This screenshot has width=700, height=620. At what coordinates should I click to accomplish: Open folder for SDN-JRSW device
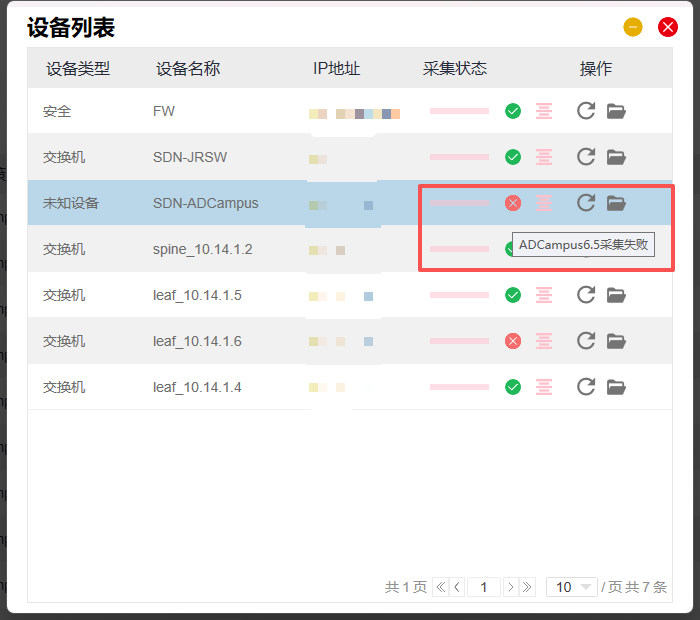616,157
